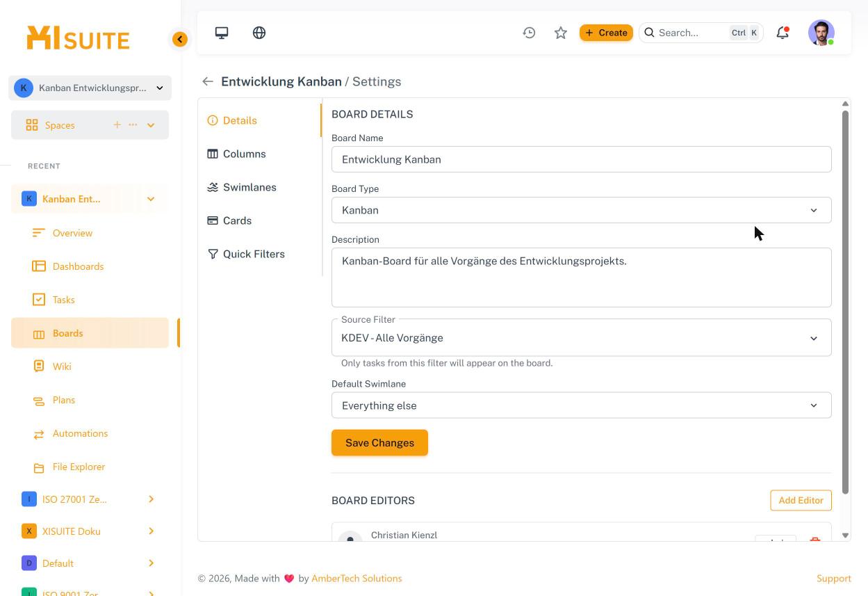Collapse sidebar with orange arrow button

[180, 40]
